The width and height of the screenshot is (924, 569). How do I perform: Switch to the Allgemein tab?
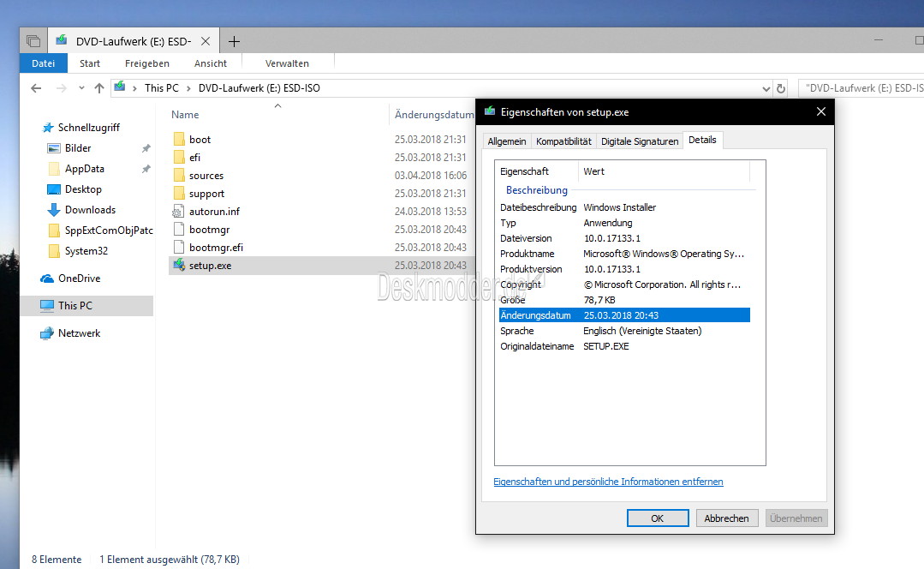(x=507, y=141)
